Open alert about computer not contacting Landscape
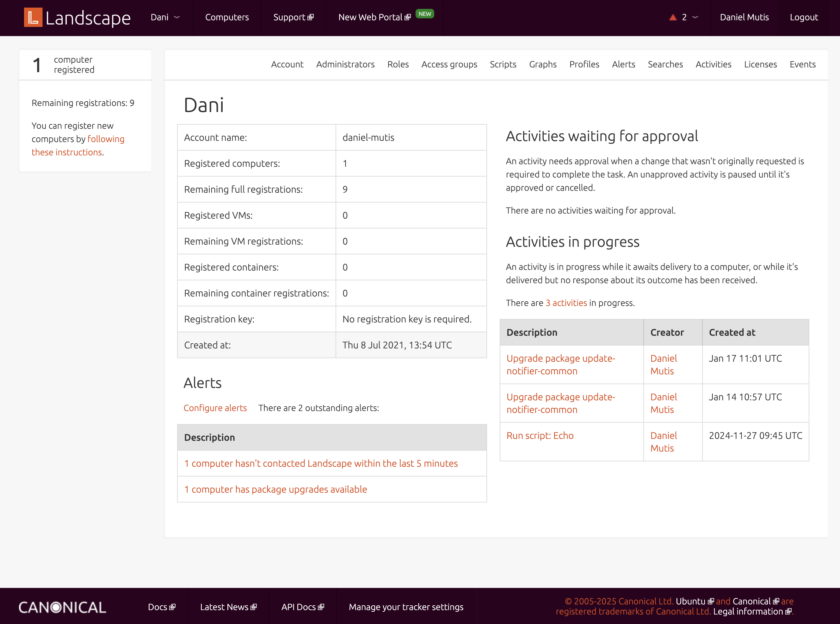 point(321,464)
